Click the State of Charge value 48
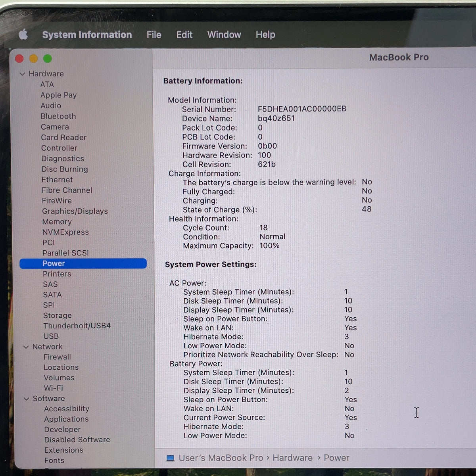Screen dimensions: 476x476 (367, 209)
